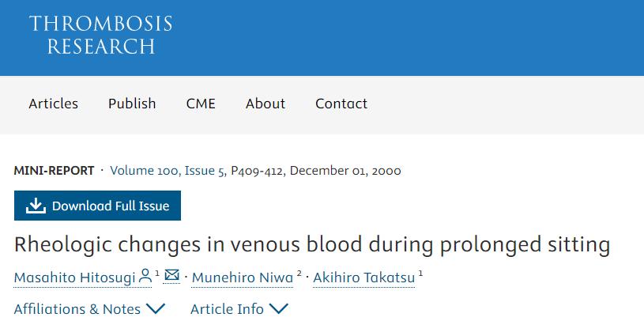Click superscript 1 after Akihiro Takatsu
This screenshot has width=644, height=321.
click(x=420, y=274)
